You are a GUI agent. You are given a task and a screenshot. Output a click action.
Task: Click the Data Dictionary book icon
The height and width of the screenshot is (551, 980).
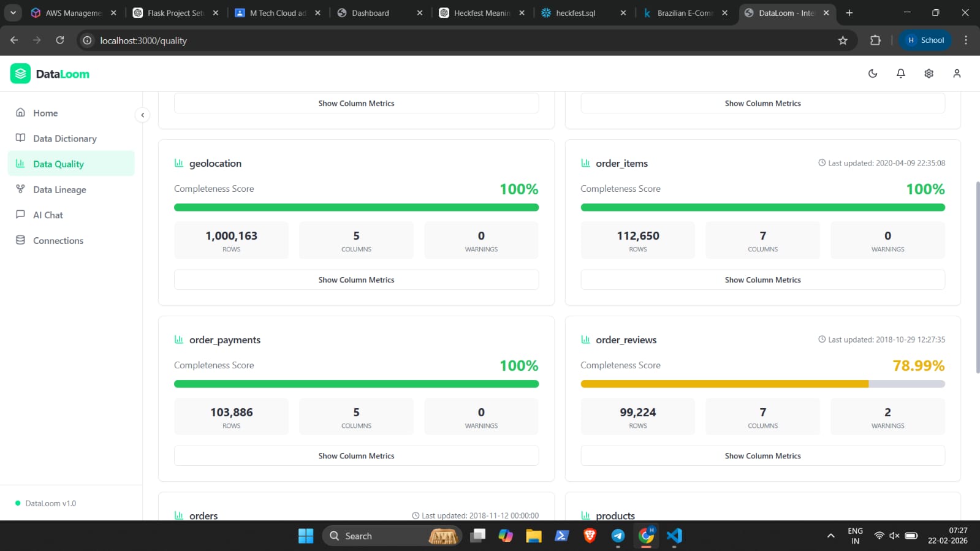20,138
